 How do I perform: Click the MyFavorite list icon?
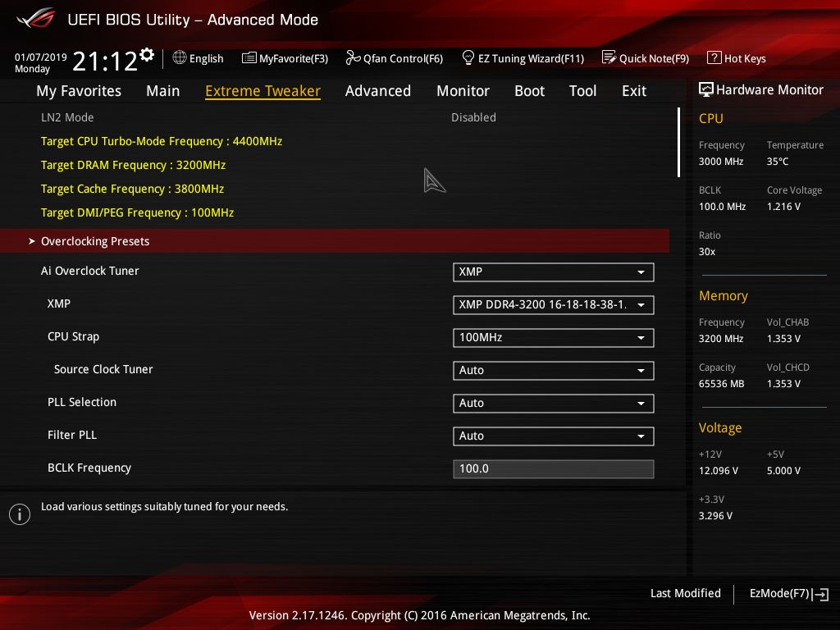tap(249, 57)
